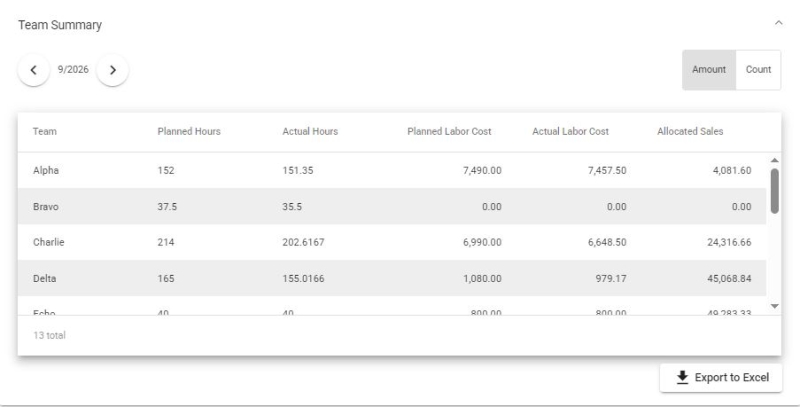The width and height of the screenshot is (800, 407).
Task: Export the table to Excel
Action: click(x=721, y=377)
